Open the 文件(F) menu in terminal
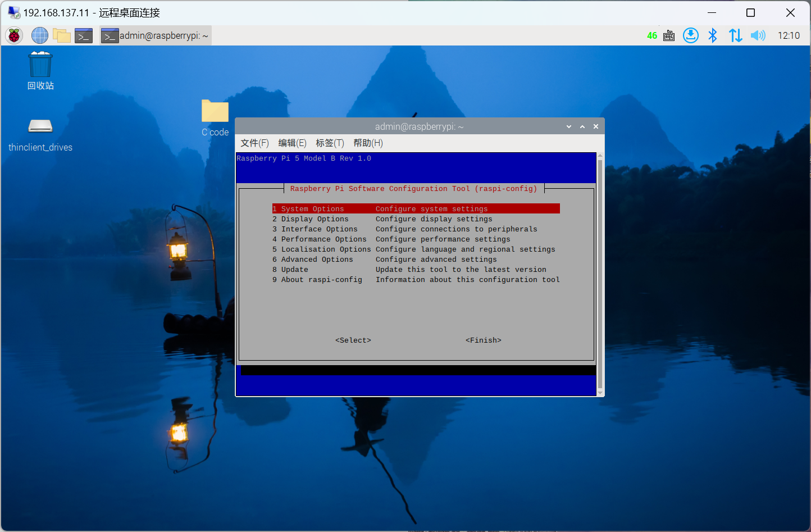This screenshot has height=532, width=811. point(254,143)
